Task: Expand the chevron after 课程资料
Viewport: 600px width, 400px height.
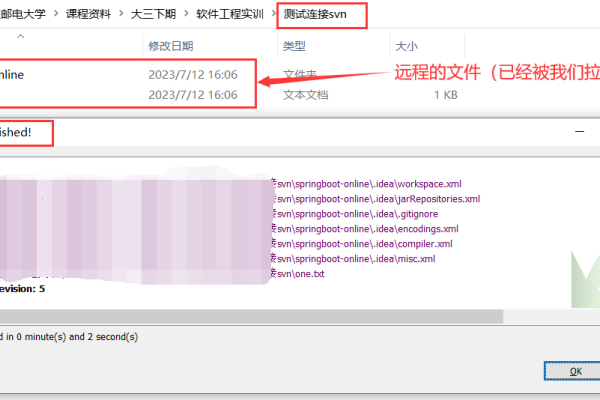Action: 121,14
